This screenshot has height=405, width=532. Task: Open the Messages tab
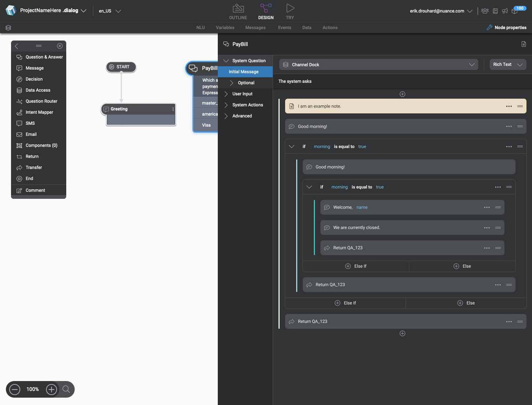pos(255,28)
